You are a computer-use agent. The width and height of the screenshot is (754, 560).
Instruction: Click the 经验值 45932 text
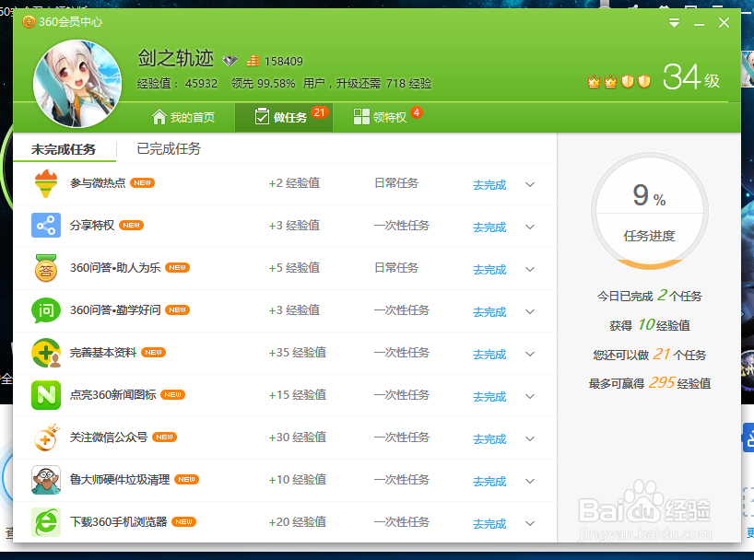(178, 84)
